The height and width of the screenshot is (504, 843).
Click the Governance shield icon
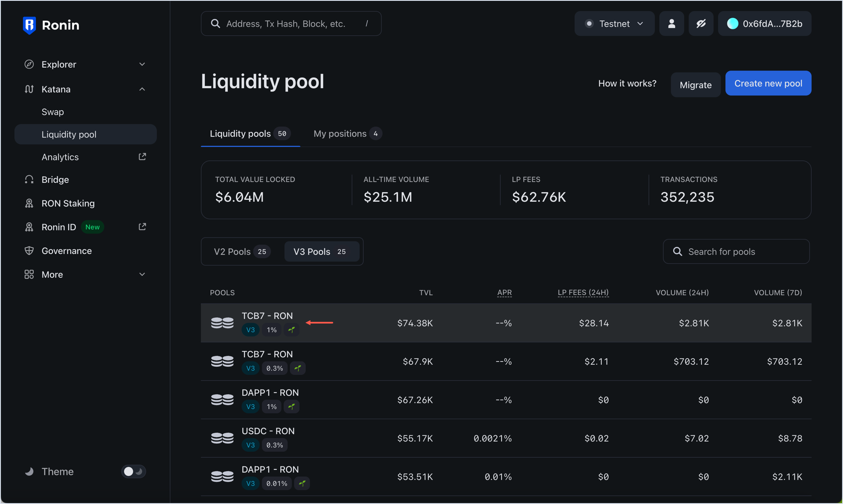click(x=29, y=251)
